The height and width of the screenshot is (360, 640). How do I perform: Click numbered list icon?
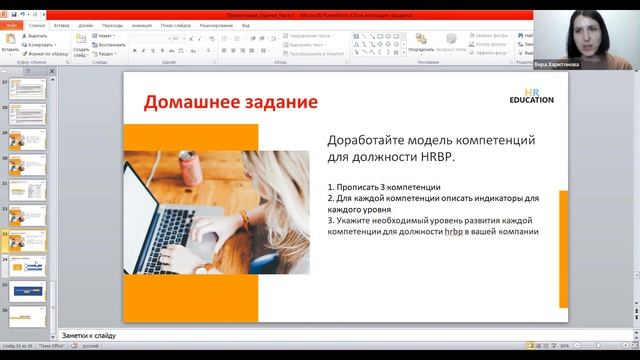237,39
